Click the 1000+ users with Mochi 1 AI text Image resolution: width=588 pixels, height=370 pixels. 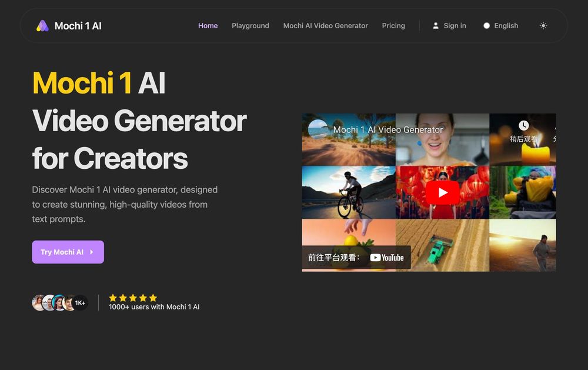[154, 307]
